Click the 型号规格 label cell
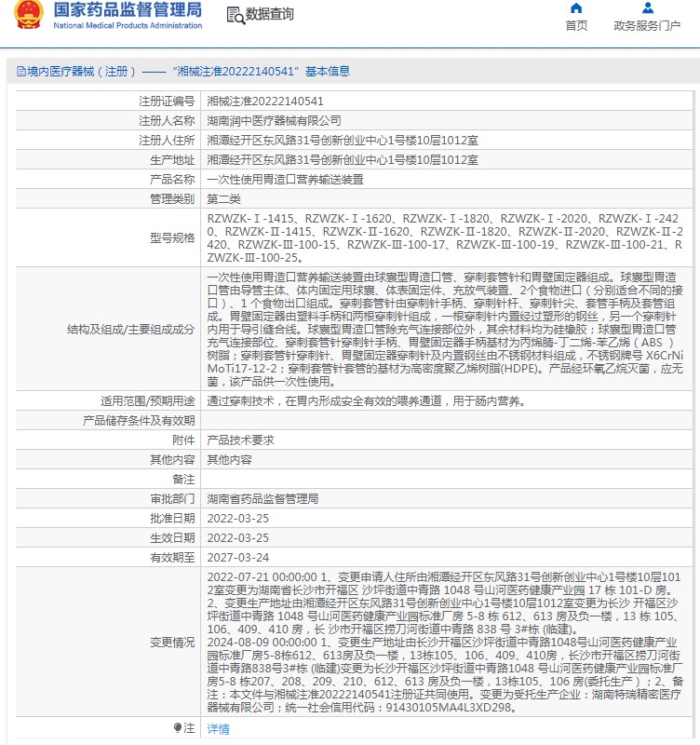700x745 pixels. click(x=108, y=238)
